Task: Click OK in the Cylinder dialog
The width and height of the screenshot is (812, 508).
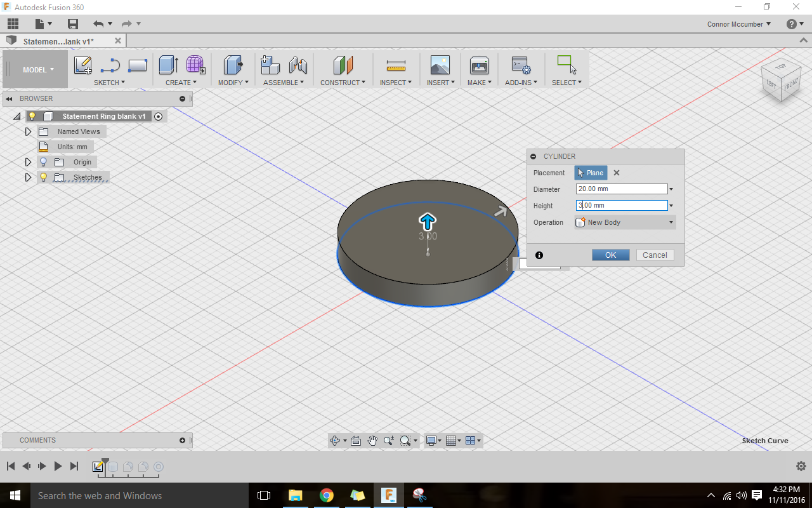Action: tap(610, 255)
